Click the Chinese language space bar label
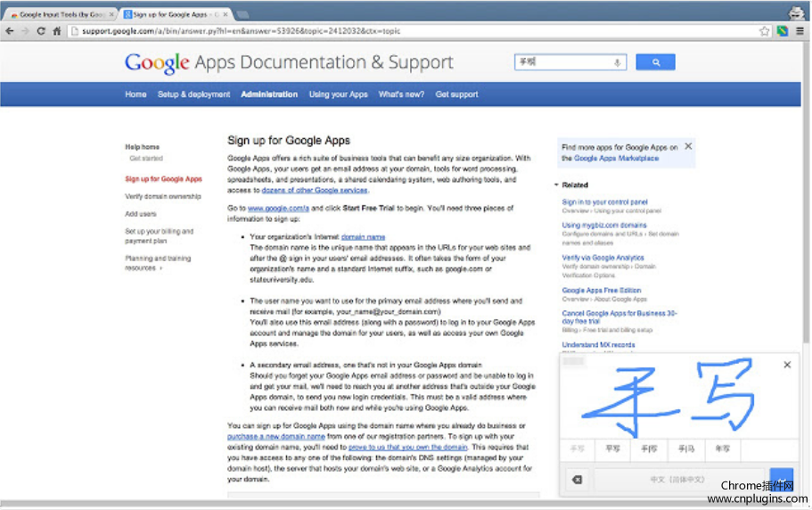 (x=678, y=480)
